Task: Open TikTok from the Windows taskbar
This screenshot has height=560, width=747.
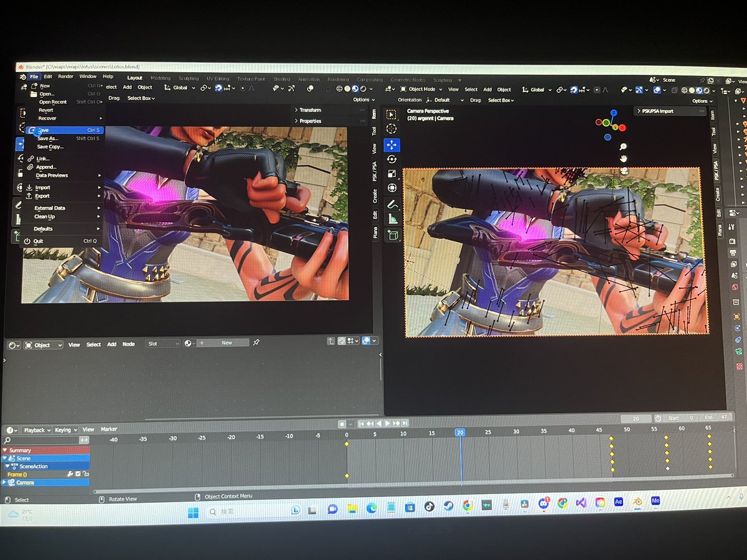Action: point(429,506)
